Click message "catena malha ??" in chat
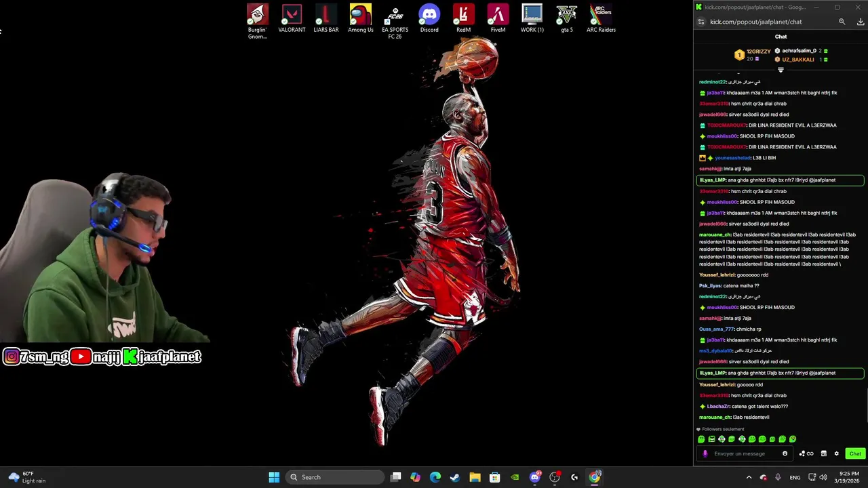Screen dimensions: 868x488 pyautogui.click(x=741, y=285)
